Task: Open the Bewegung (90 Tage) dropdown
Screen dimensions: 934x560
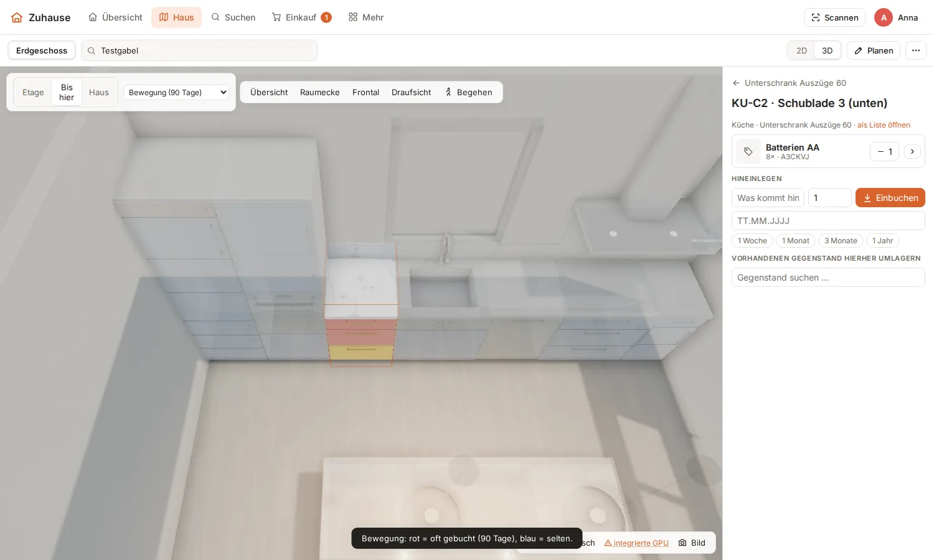Action: [x=176, y=92]
